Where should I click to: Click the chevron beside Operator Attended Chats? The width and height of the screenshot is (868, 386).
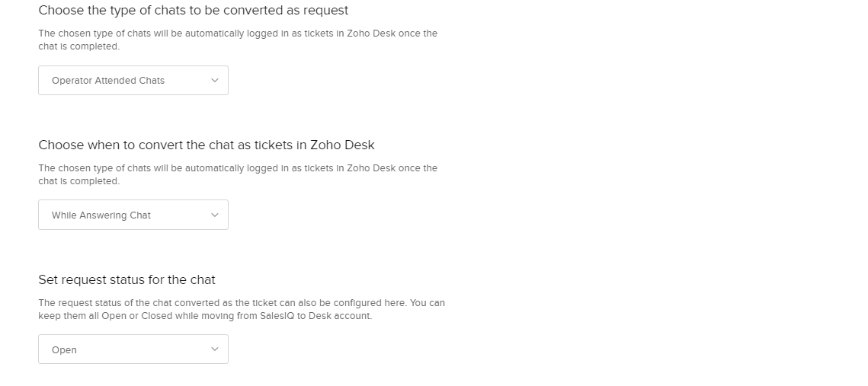[214, 80]
